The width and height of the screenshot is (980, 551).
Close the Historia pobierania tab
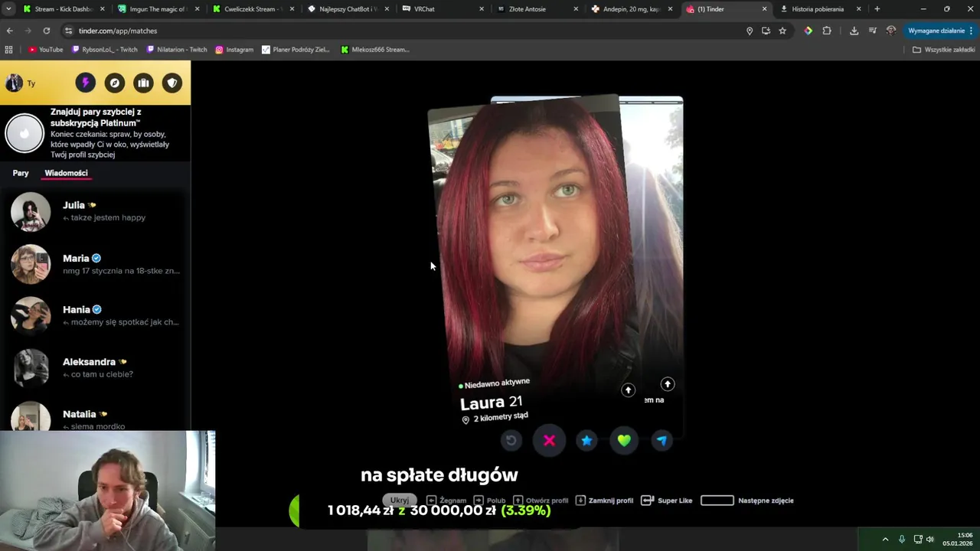coord(858,9)
